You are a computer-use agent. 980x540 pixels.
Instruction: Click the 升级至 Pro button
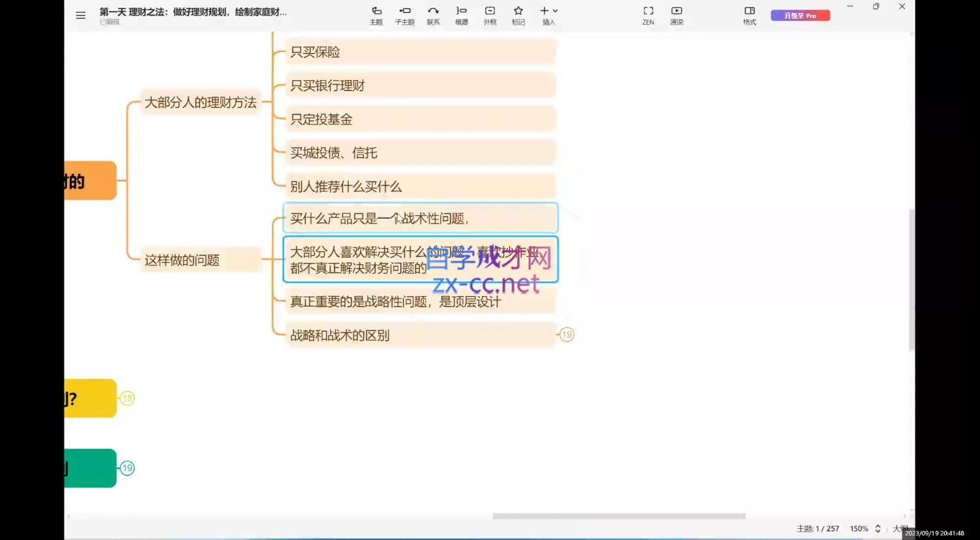point(800,15)
